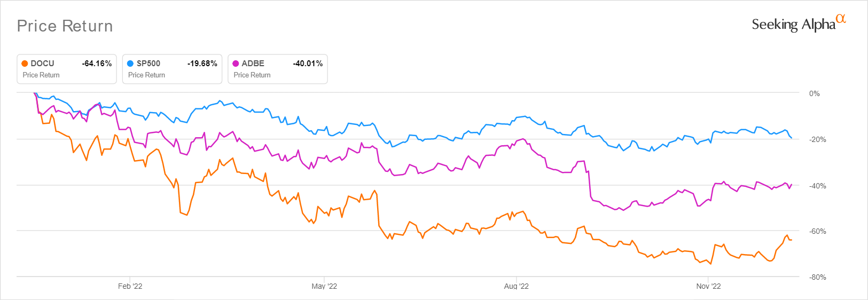
Task: Select the May '22 x-axis label
Action: [324, 286]
